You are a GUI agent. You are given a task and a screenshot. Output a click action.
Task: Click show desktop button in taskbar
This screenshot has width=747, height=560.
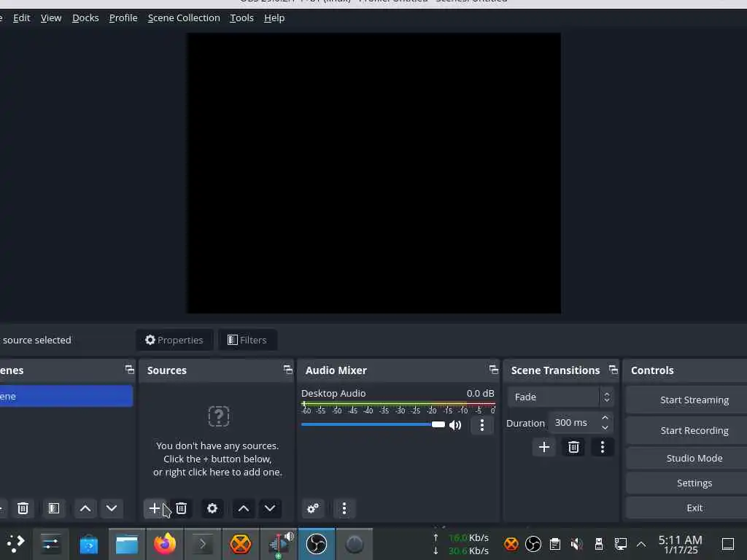pyautogui.click(x=727, y=544)
